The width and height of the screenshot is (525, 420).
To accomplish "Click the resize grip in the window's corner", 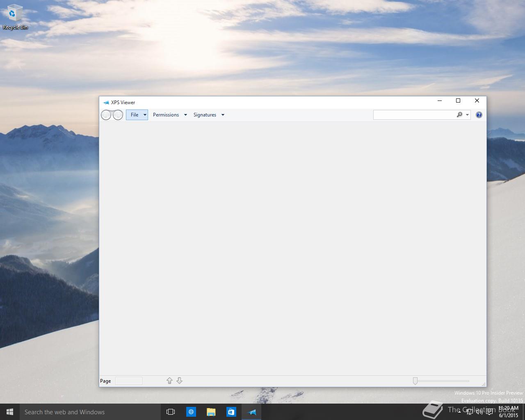I will [484, 384].
